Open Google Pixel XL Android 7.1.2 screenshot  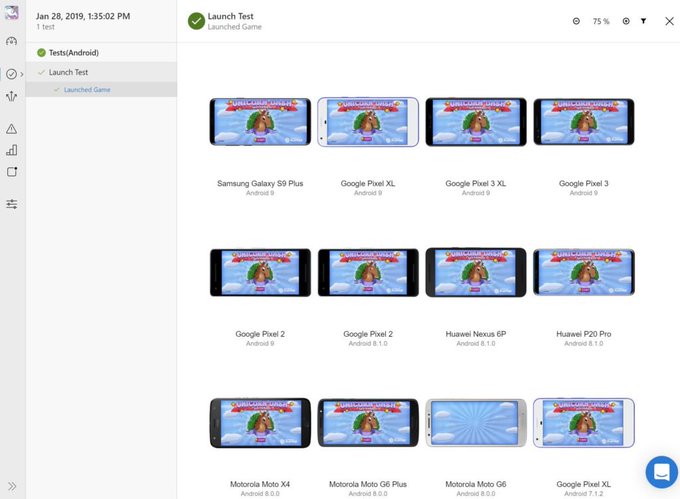pos(584,423)
